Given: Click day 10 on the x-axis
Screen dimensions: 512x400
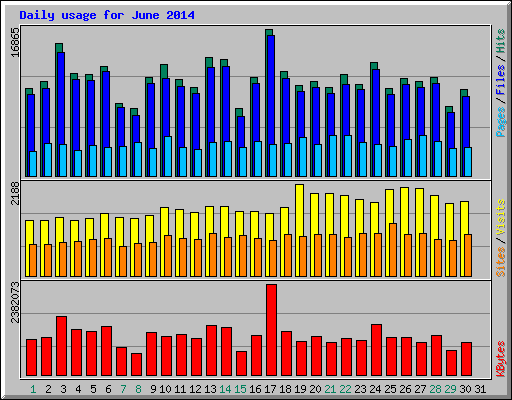Looking at the screenshot, I should click(165, 389).
